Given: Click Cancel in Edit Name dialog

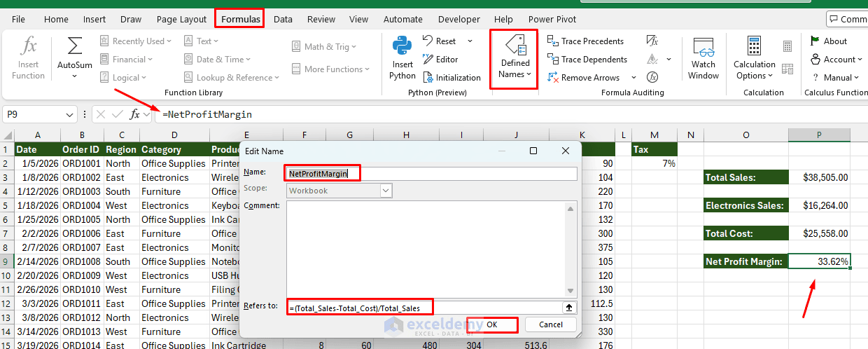Looking at the screenshot, I should tap(551, 324).
